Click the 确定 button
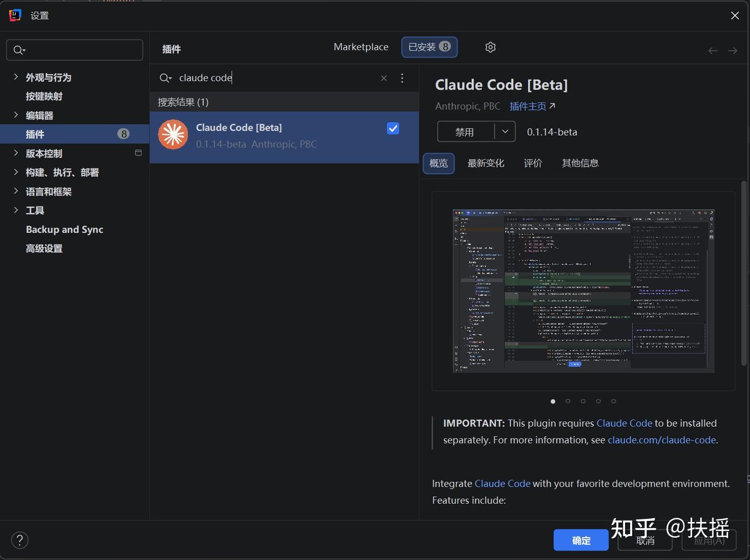This screenshot has width=750, height=560. tap(581, 540)
